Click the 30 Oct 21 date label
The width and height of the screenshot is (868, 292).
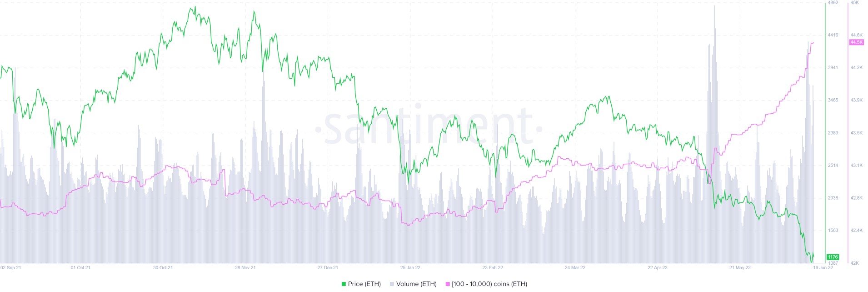pyautogui.click(x=163, y=267)
